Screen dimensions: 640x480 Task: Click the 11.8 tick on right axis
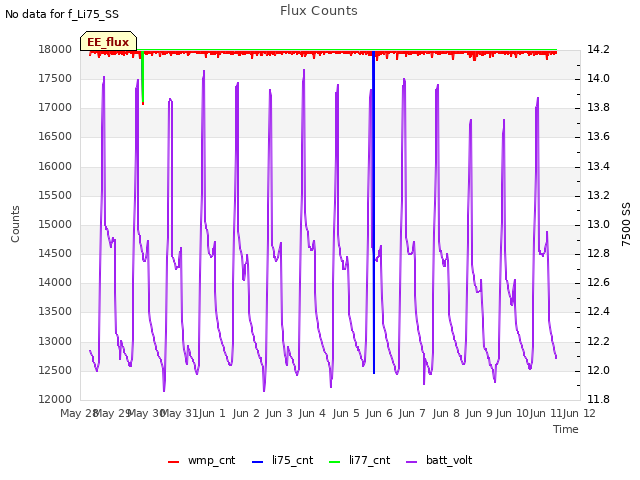598,400
